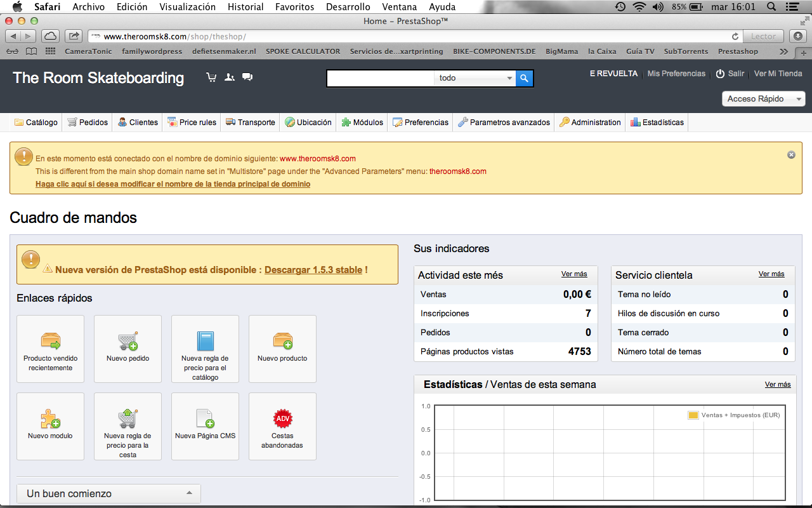This screenshot has height=508, width=812.
Task: Collapse the 'Un buen comienzo' section
Action: (x=108, y=493)
